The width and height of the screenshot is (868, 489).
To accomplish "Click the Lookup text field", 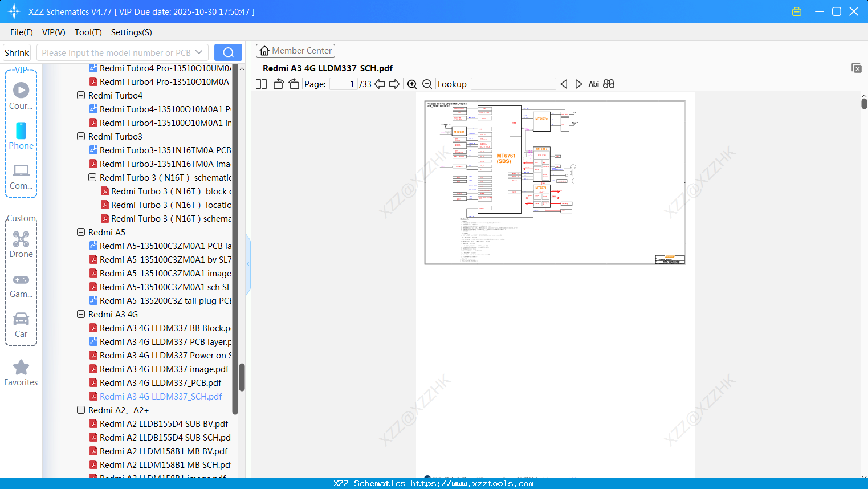I will coord(514,84).
